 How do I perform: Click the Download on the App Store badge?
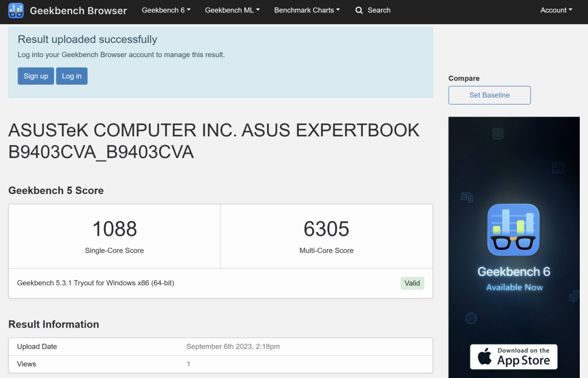pos(513,356)
